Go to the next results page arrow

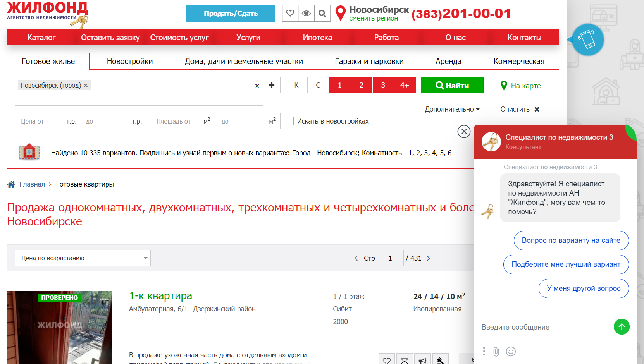428,258
